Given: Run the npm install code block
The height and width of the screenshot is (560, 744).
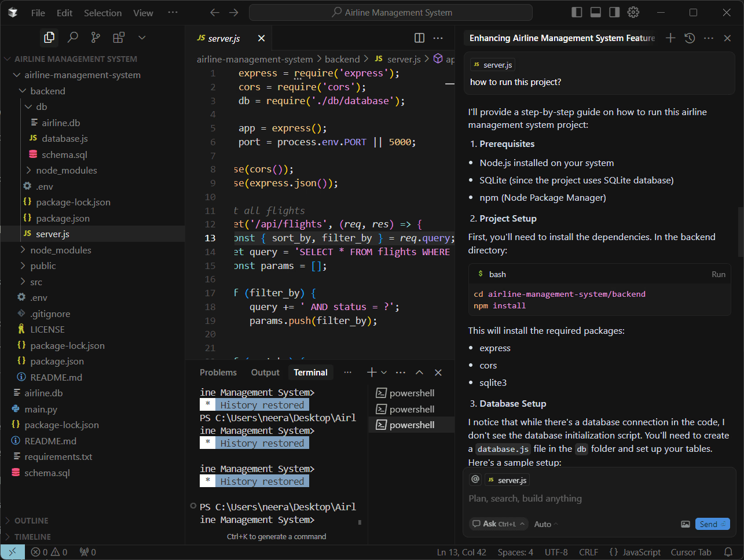Looking at the screenshot, I should (718, 274).
